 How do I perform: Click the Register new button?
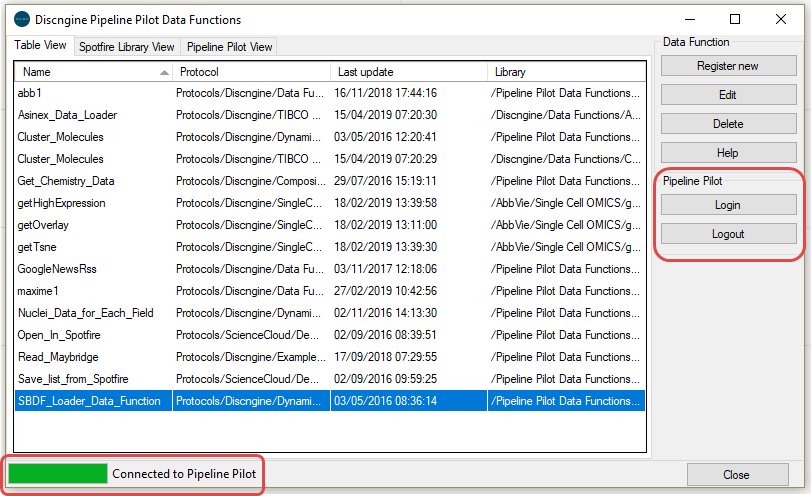coord(728,66)
